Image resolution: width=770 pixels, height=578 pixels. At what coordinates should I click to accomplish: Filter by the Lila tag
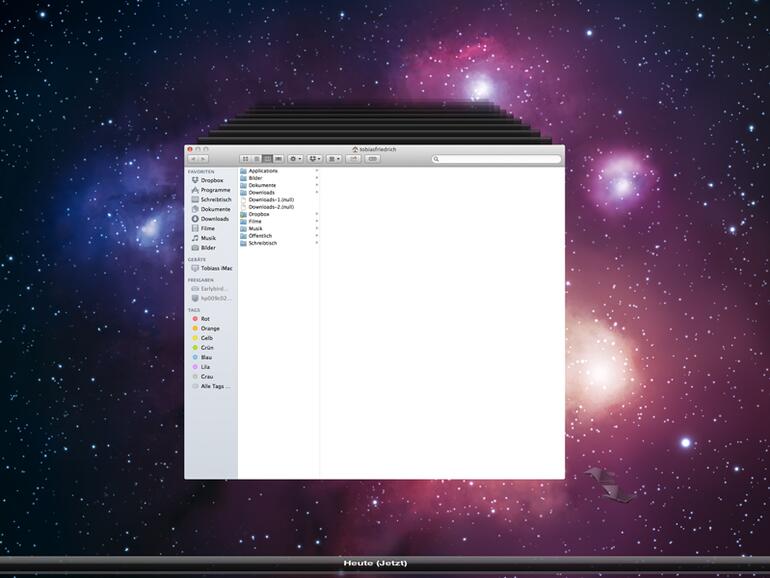211,367
